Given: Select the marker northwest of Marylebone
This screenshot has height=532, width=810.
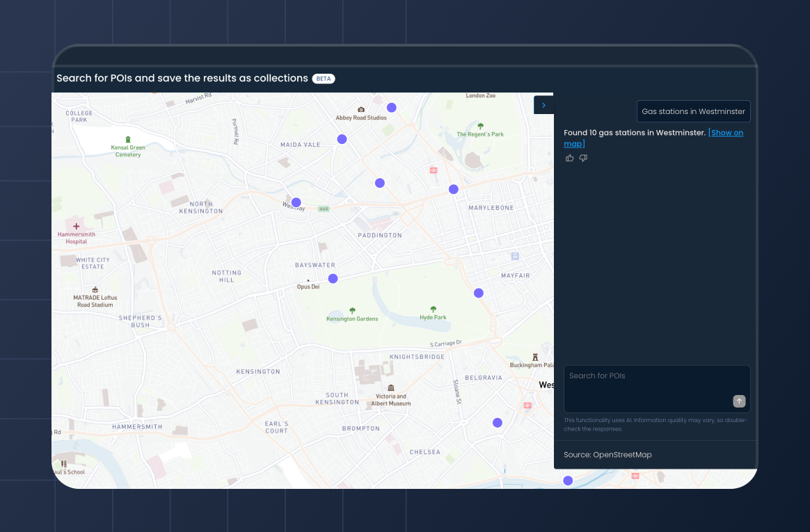Looking at the screenshot, I should pyautogui.click(x=454, y=189).
